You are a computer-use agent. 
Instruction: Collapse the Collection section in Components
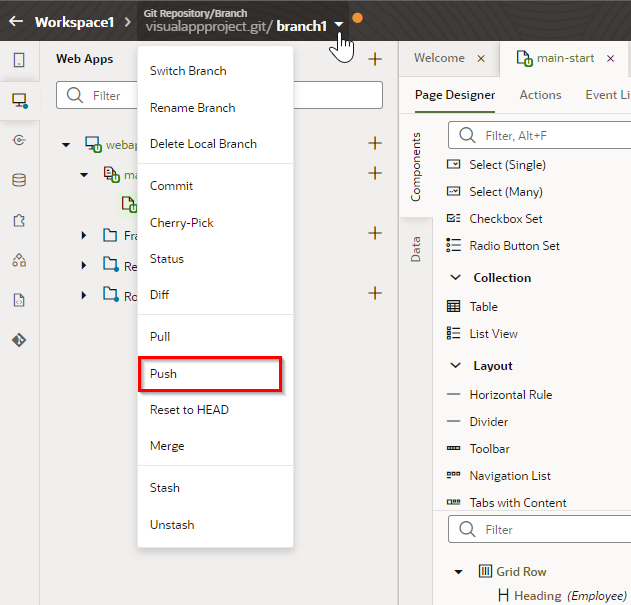455,278
